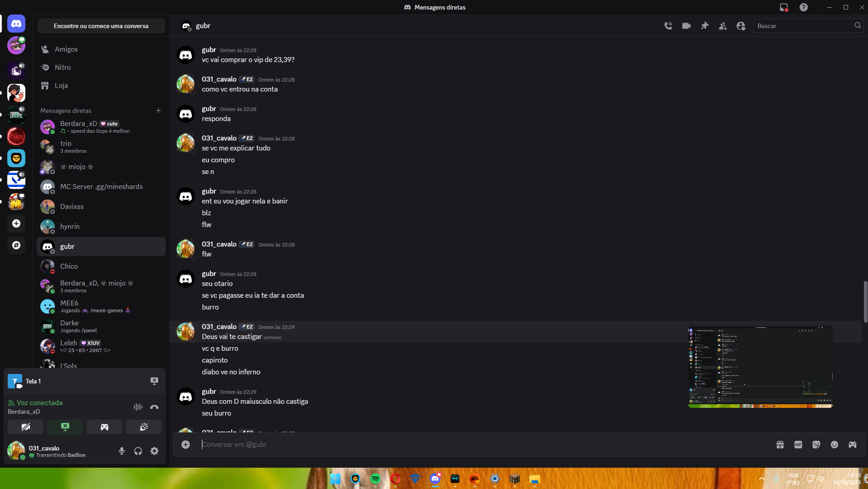Open the inbox icon in title bar
The width and height of the screenshot is (868, 489).
(x=784, y=7)
